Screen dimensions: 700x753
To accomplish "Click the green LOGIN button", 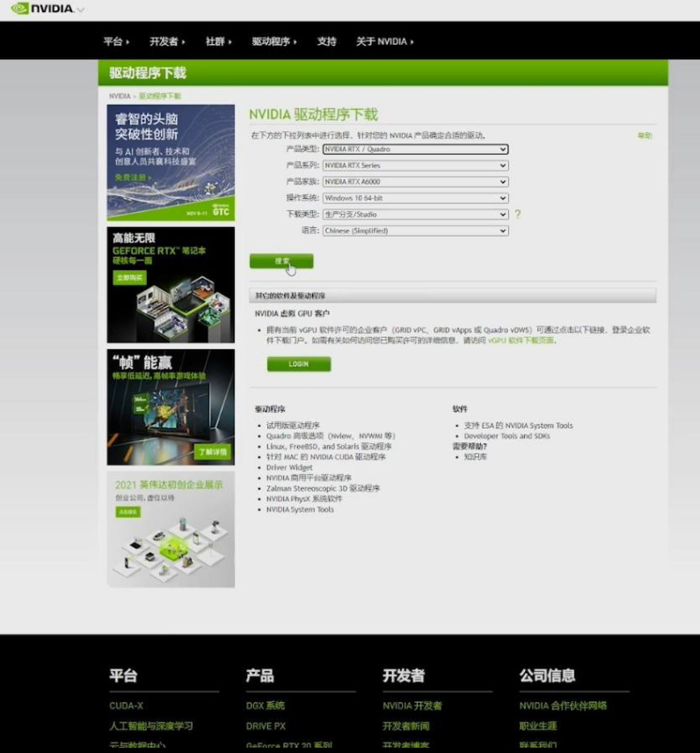I will (x=299, y=364).
